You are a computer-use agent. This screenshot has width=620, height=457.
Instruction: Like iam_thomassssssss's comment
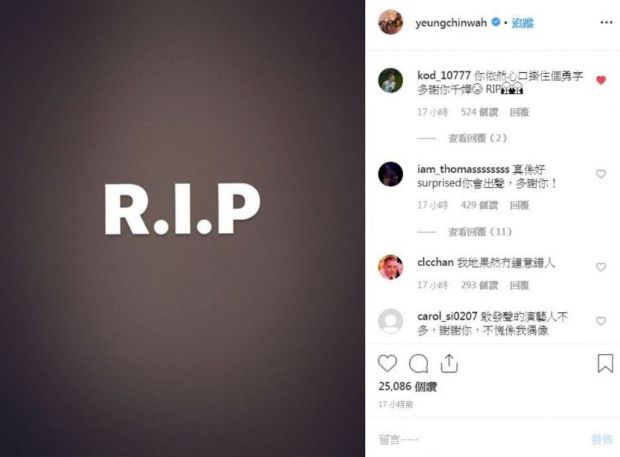[x=601, y=174]
